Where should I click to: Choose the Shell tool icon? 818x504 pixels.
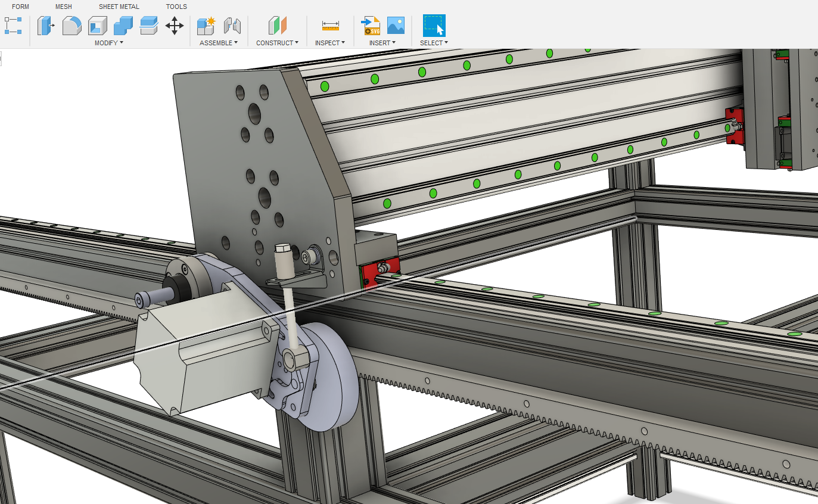click(97, 26)
